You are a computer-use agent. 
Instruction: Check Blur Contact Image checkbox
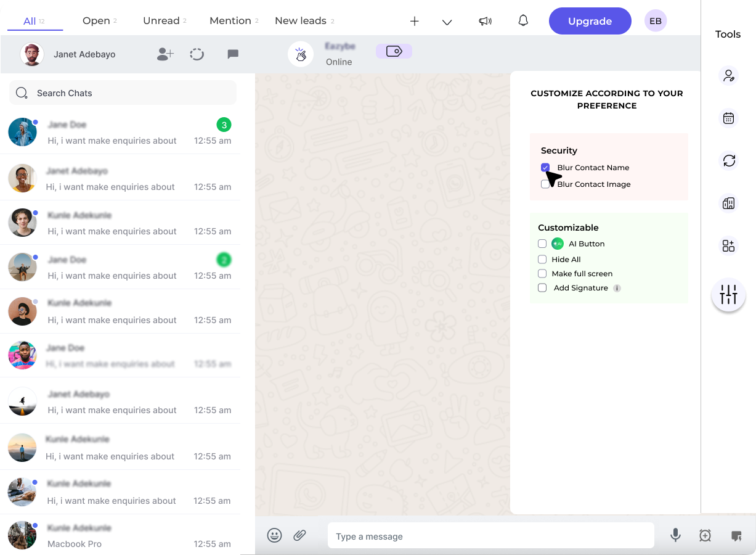click(x=545, y=184)
